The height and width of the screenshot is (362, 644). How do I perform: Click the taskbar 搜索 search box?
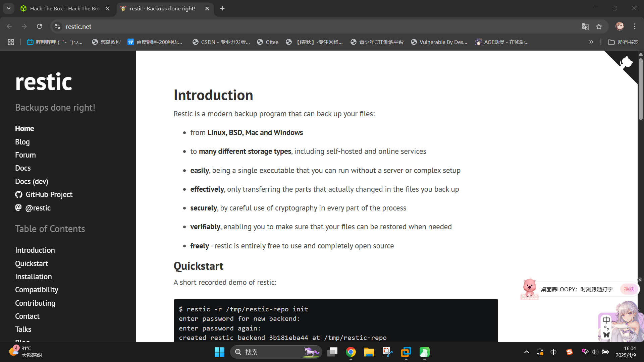pyautogui.click(x=276, y=352)
